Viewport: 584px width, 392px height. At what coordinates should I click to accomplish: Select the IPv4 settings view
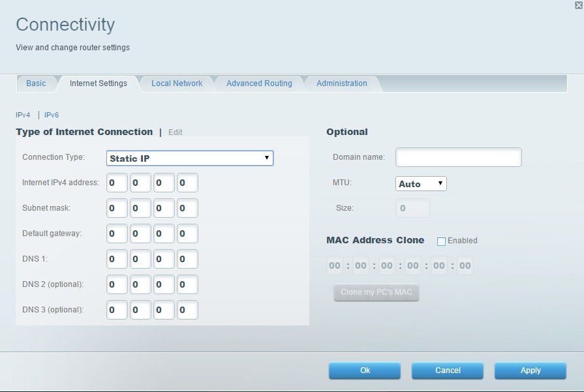(x=22, y=115)
